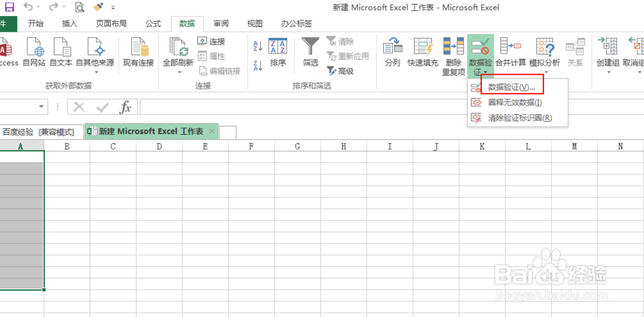Click the 删除重复项 icon

(453, 56)
